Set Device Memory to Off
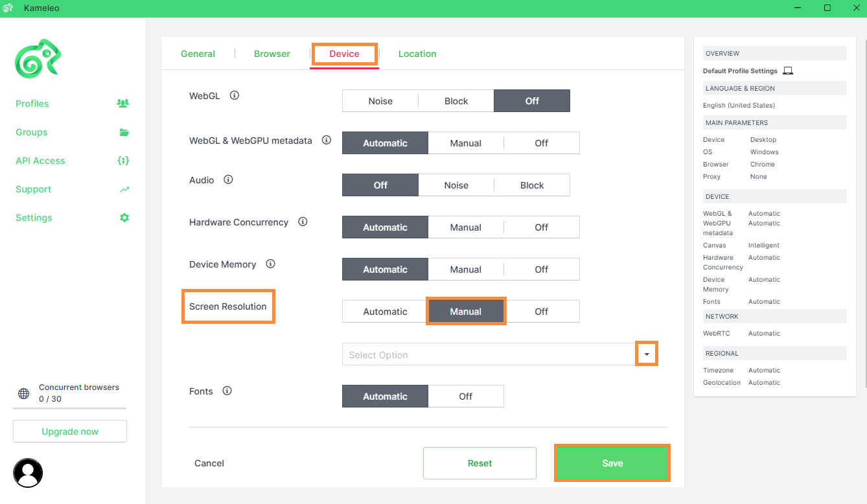The image size is (867, 504). click(542, 269)
